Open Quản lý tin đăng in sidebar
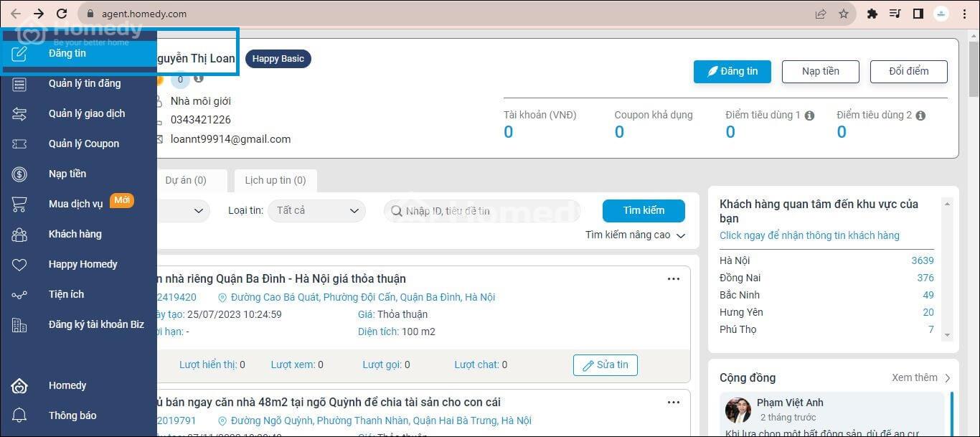The image size is (980, 437). pos(85,83)
